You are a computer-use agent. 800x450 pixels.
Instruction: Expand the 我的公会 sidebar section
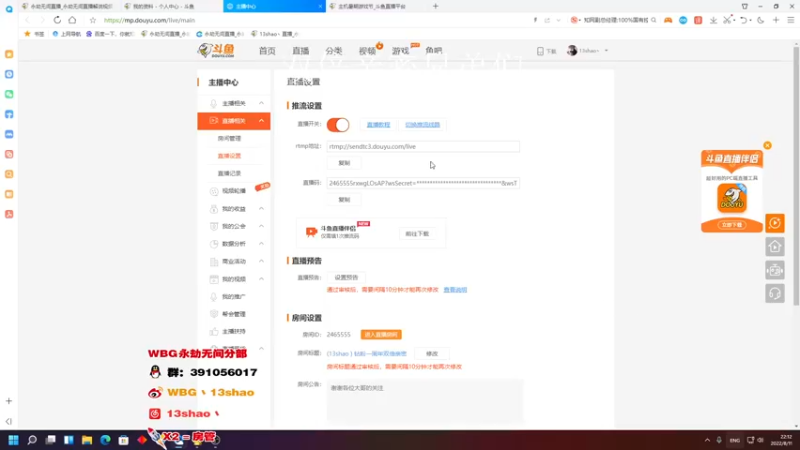pos(261,226)
